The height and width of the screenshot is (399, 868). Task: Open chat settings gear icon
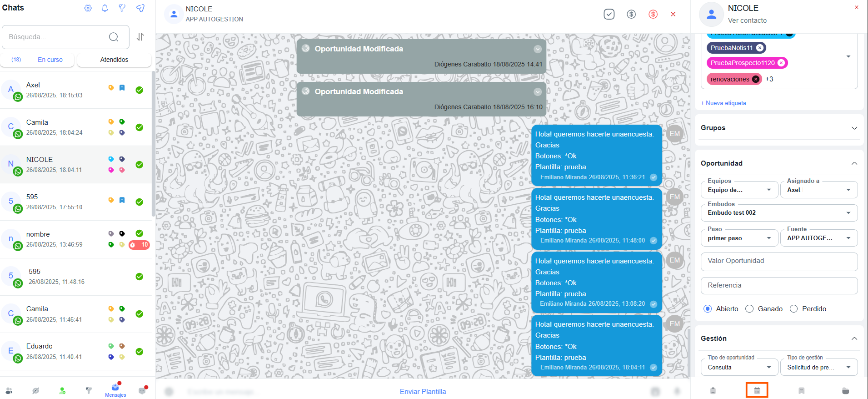[x=88, y=8]
